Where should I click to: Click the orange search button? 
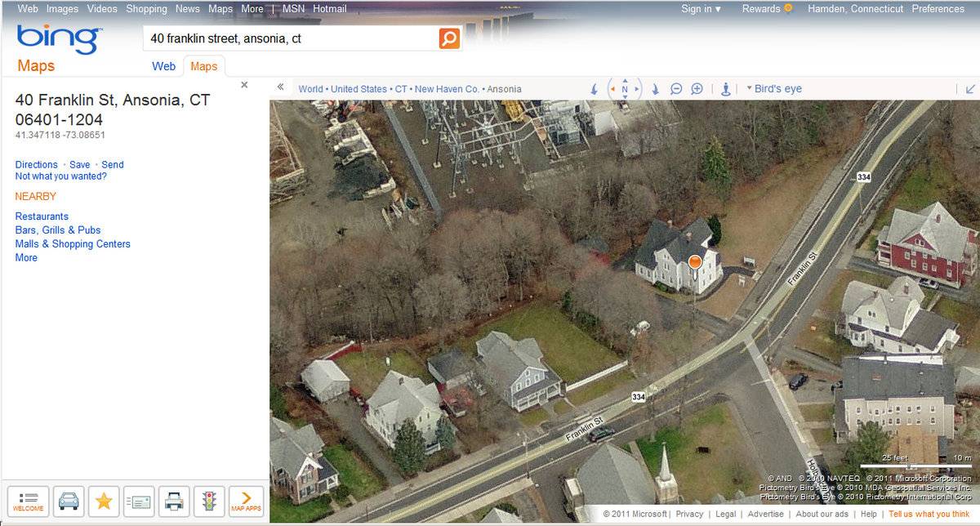(448, 38)
